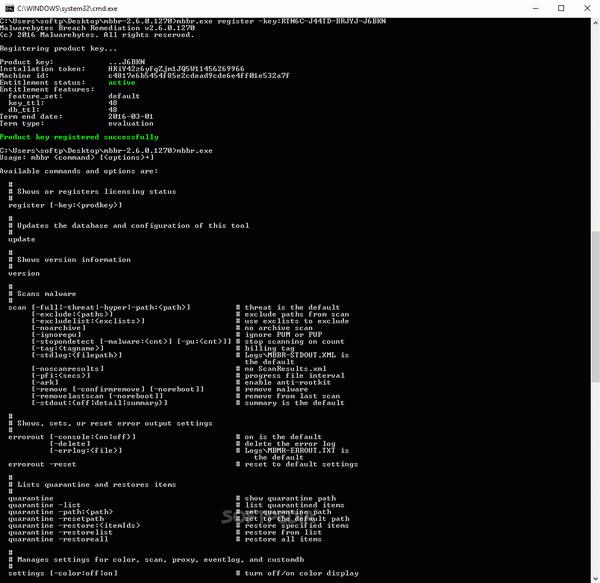Click '[-remove [-confirmremove] [-noreboot]]' option
600x583 pixels.
click(117, 389)
